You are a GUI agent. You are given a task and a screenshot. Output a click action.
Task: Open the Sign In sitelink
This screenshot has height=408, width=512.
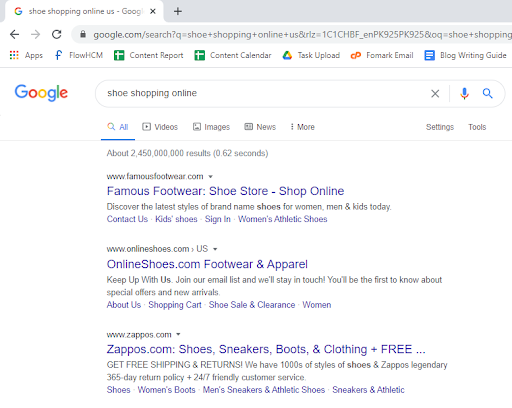(218, 219)
